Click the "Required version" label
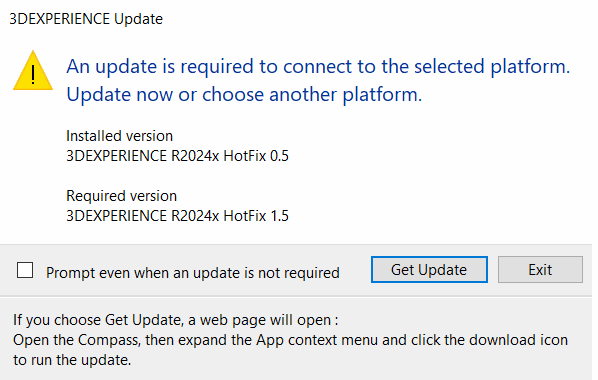598x380 pixels. pos(121,196)
